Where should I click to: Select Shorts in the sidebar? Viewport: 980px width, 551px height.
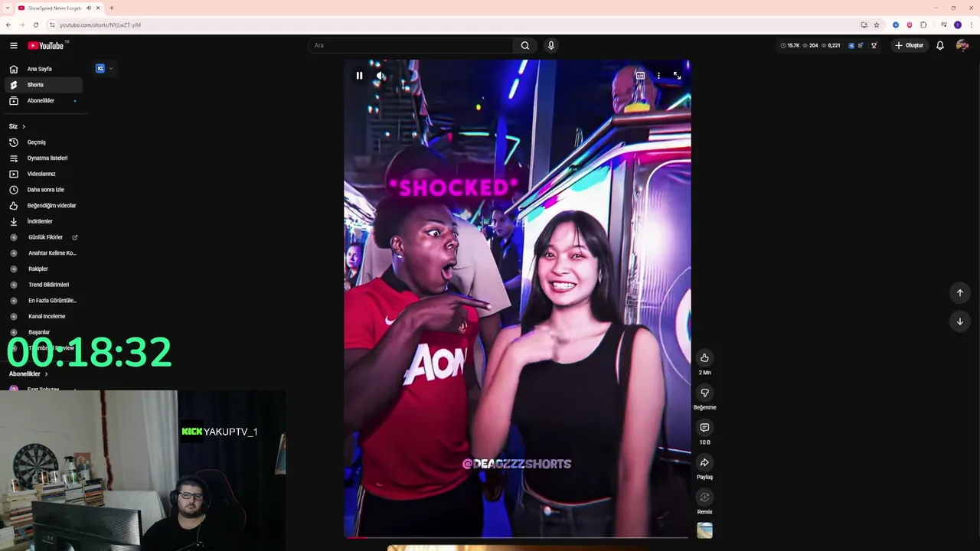43,85
